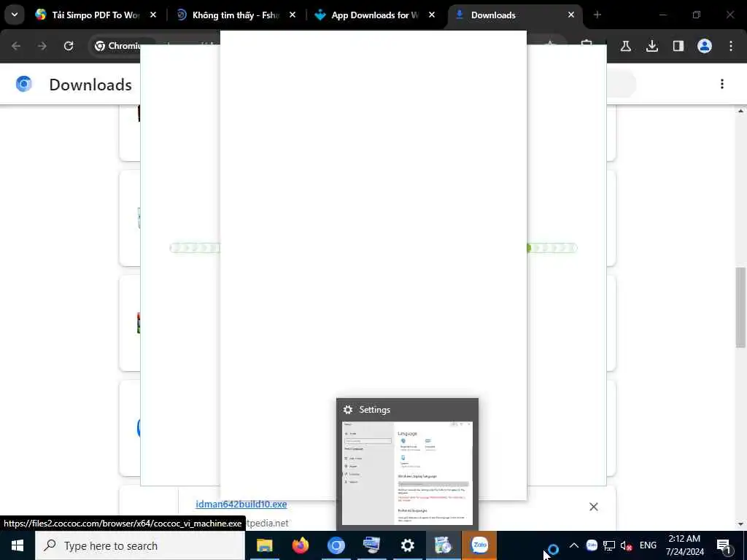The height and width of the screenshot is (560, 747).
Task: Reload the current page
Action: coord(69,46)
